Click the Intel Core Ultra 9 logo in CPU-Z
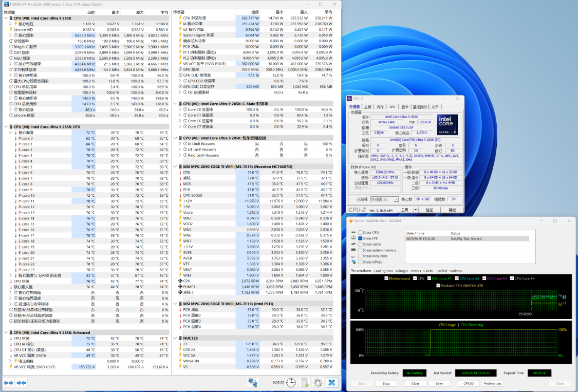The width and height of the screenshot is (578, 392). tap(448, 125)
